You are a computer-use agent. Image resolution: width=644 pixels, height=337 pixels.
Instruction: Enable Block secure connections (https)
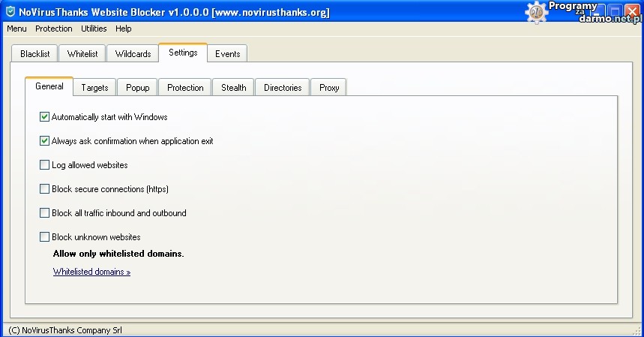(x=45, y=189)
